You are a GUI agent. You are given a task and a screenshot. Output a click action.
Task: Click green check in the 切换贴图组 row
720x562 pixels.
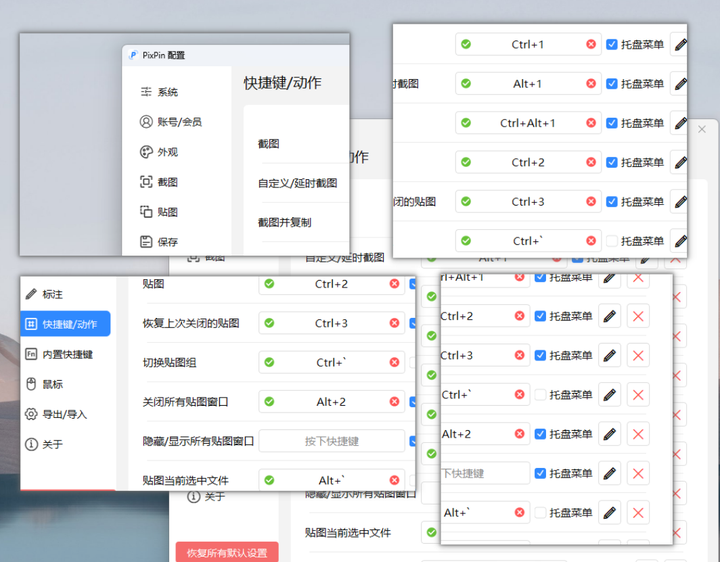coord(270,362)
